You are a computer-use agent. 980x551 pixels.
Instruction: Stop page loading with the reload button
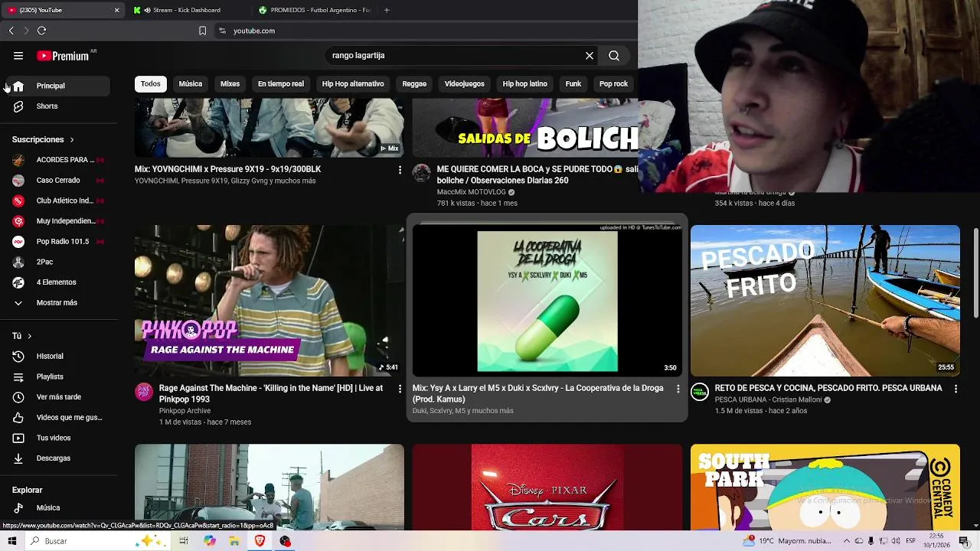pos(42,31)
